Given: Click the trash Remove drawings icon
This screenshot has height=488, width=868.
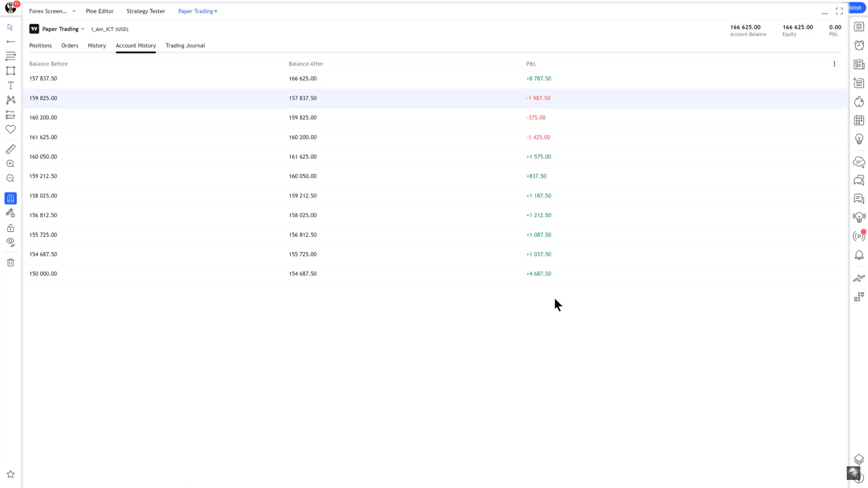Looking at the screenshot, I should click(x=10, y=262).
